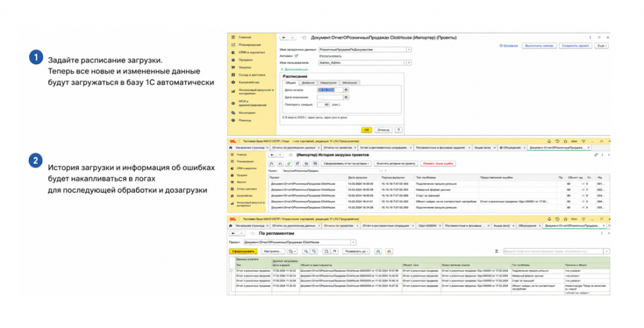This screenshot has width=644, height=328.
Task: Click the yellow Сформировать button
Action: pyautogui.click(x=243, y=251)
